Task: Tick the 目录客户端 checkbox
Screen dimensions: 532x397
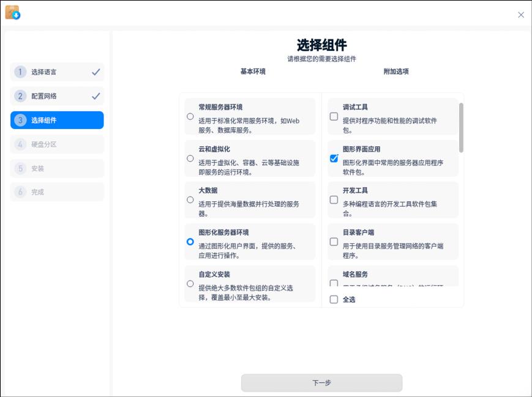Action: (x=334, y=242)
